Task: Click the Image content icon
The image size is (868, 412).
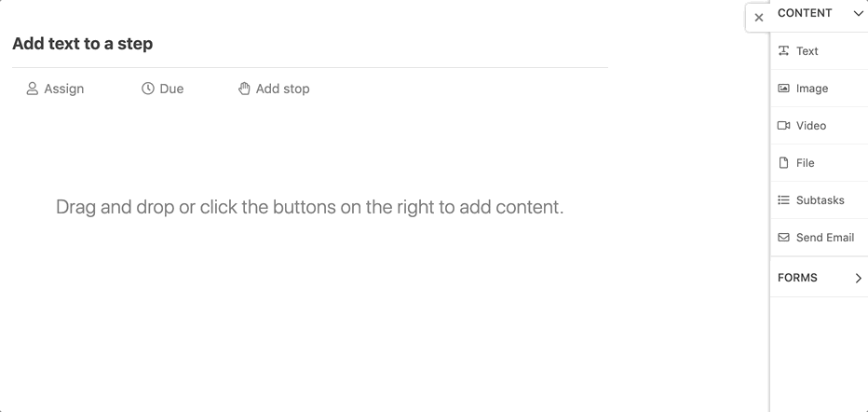Action: (x=783, y=89)
